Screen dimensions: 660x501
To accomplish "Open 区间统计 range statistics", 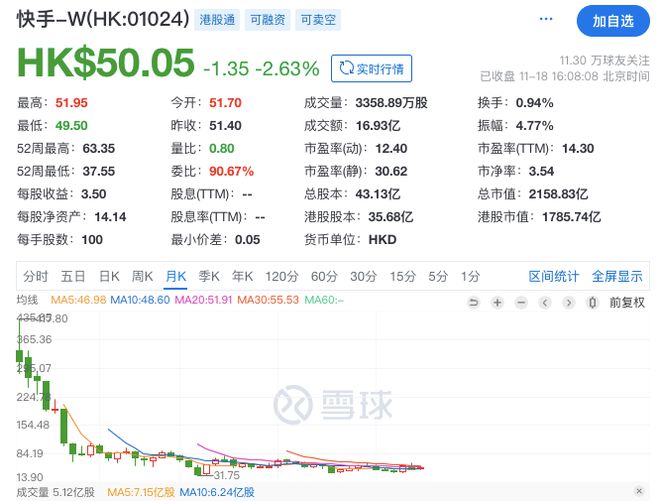I will coord(554,277).
